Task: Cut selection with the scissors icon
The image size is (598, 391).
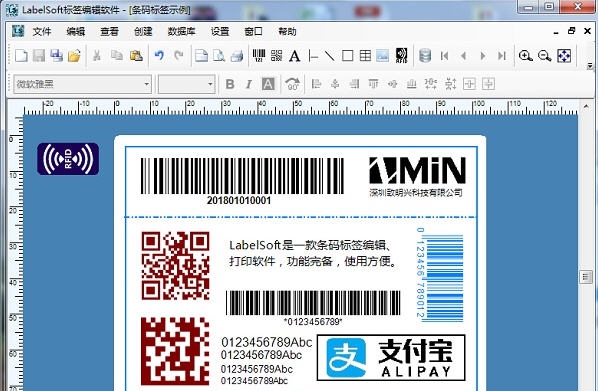Action: coord(97,56)
